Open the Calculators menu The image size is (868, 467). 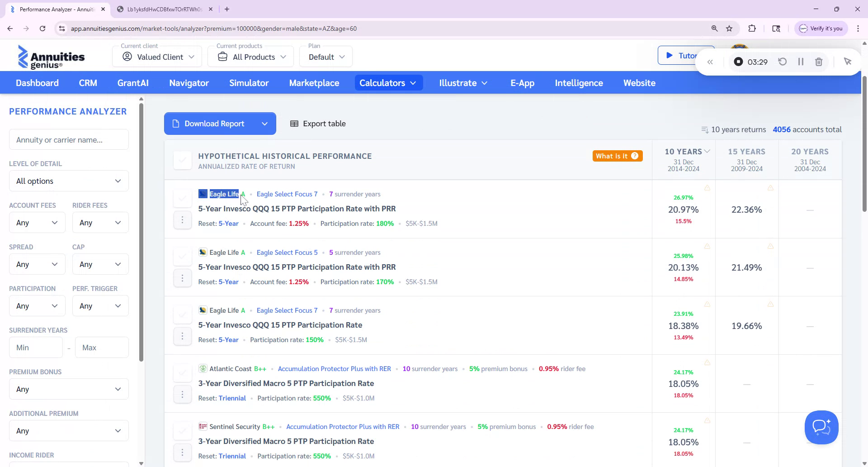pyautogui.click(x=388, y=83)
